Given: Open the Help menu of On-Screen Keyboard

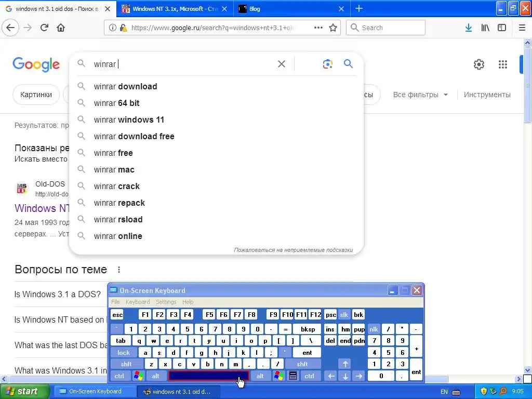Looking at the screenshot, I should [x=188, y=302].
